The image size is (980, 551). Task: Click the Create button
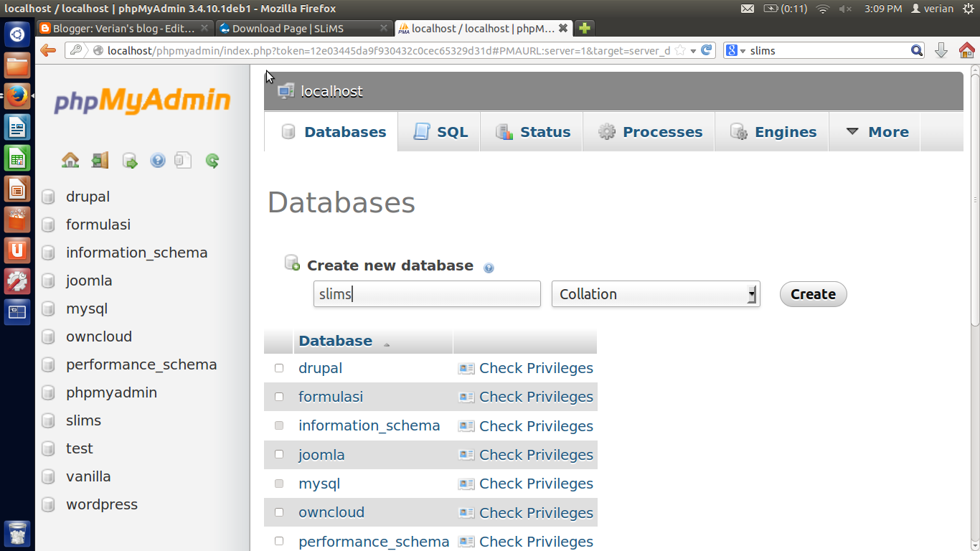[x=813, y=294]
